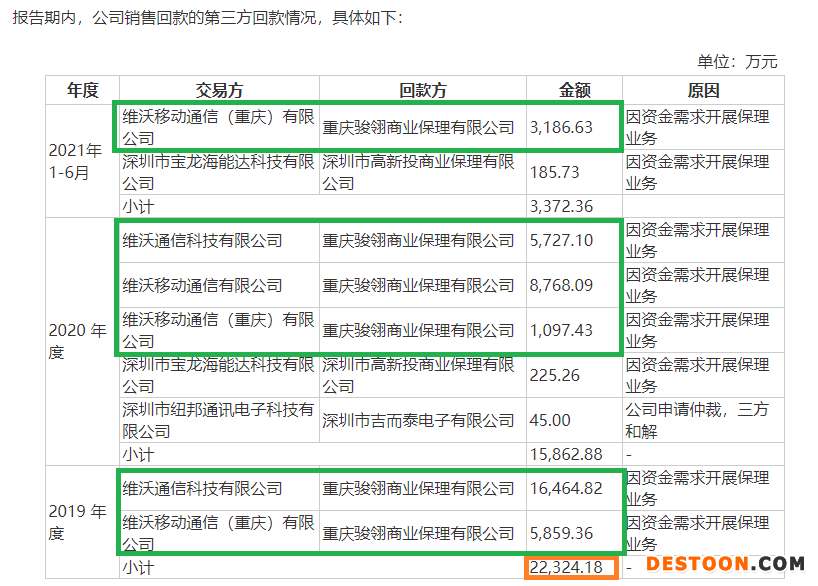Viewport: 818px width, 586px height.
Task: Click the 深圳市吉而泰电子有限公司 payer cell
Action: pos(418,420)
